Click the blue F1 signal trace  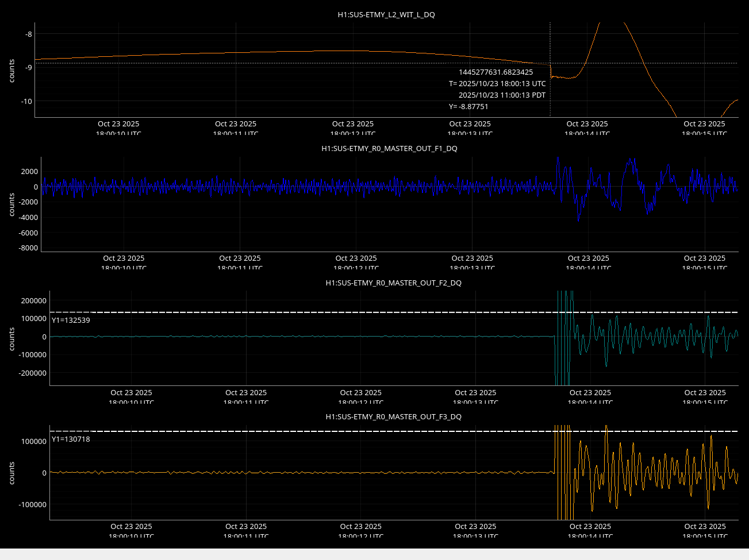pos(287,187)
